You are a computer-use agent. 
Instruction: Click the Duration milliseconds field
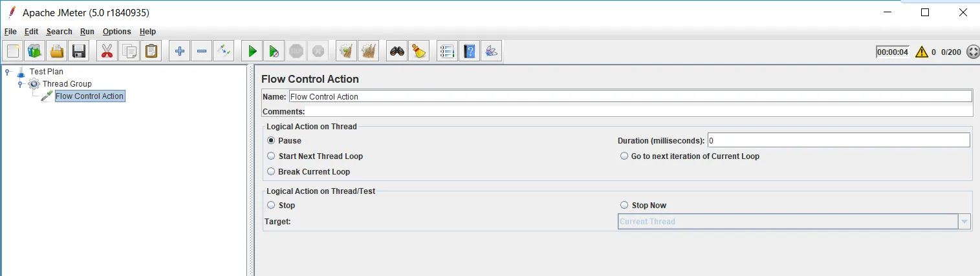pyautogui.click(x=838, y=140)
